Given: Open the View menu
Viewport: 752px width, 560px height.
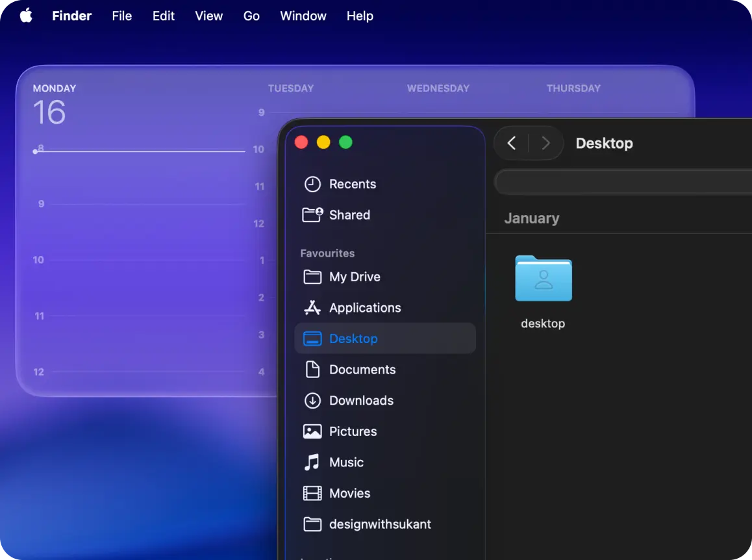Looking at the screenshot, I should point(208,16).
